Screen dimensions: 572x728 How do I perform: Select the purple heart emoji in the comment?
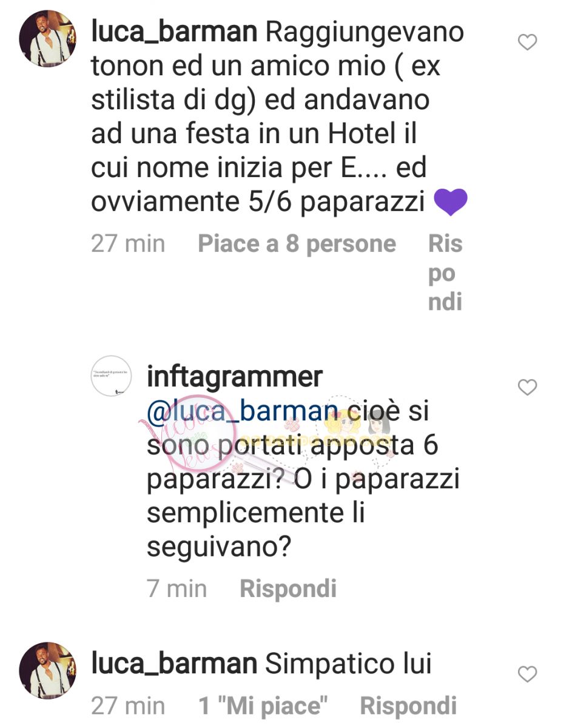click(451, 203)
